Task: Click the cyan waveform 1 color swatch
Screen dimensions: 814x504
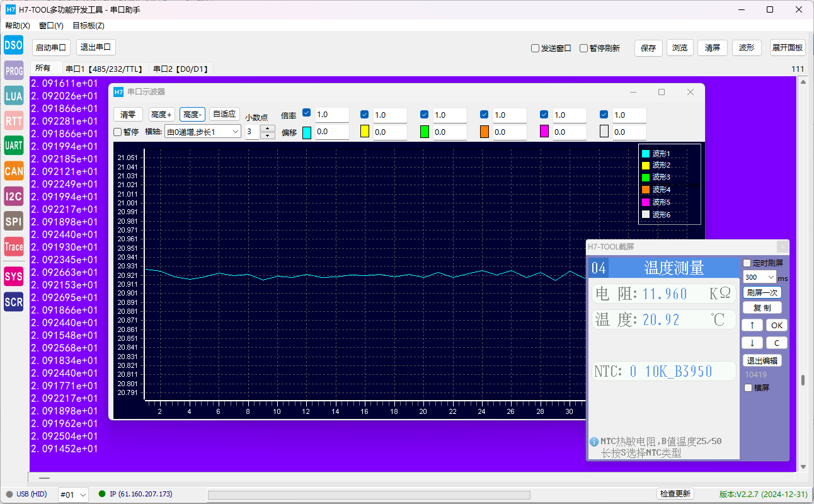Action: (x=307, y=132)
